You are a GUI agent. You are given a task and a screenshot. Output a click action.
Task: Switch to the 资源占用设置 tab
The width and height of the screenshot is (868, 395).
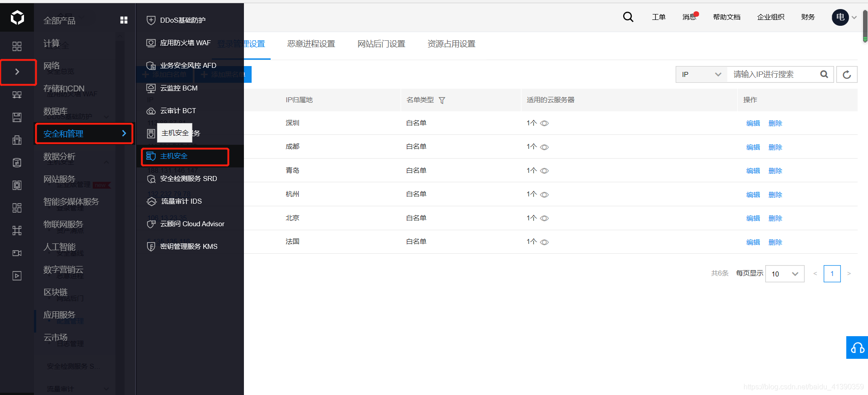click(452, 44)
